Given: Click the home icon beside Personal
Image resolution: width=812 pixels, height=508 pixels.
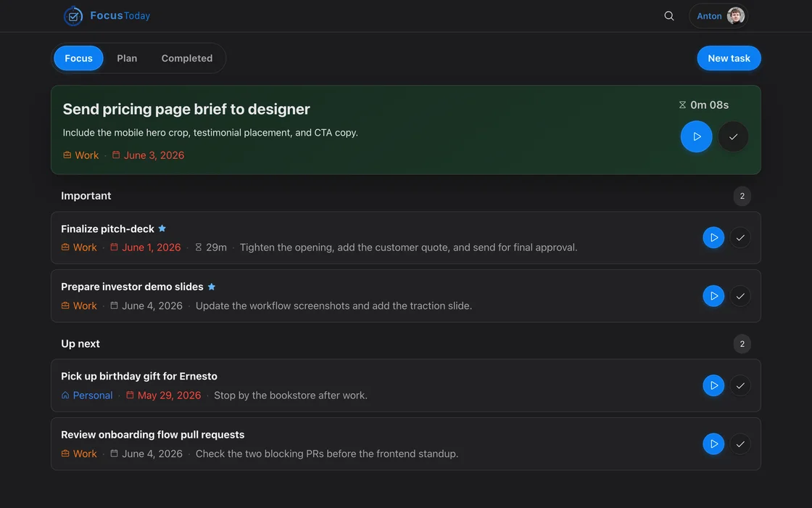Looking at the screenshot, I should (x=65, y=395).
